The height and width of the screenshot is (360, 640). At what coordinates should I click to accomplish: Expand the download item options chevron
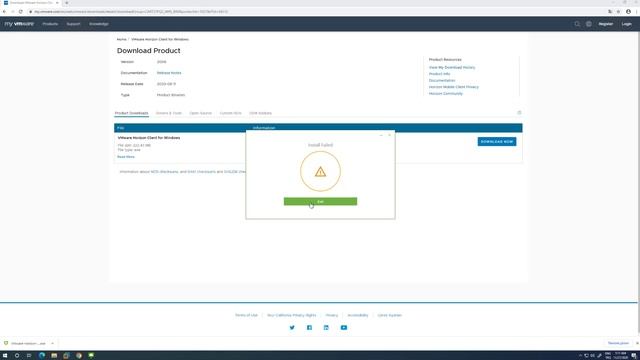(x=52, y=343)
